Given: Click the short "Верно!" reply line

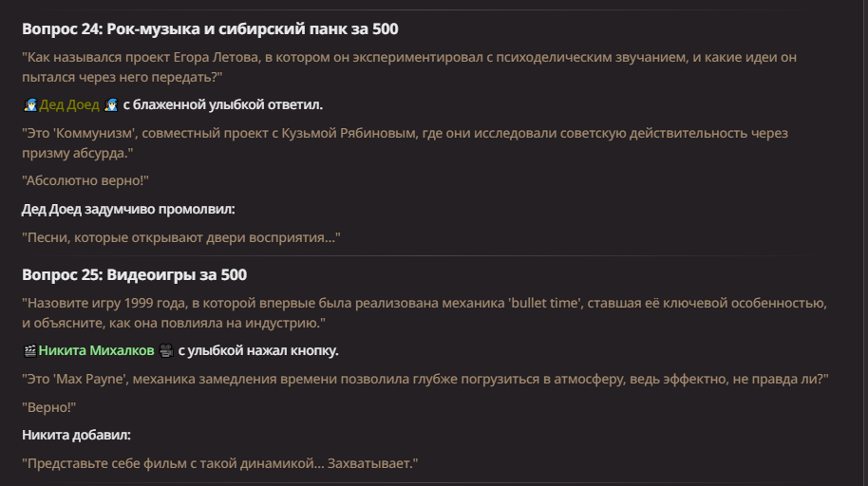Looking at the screenshot, I should pyautogui.click(x=48, y=407).
